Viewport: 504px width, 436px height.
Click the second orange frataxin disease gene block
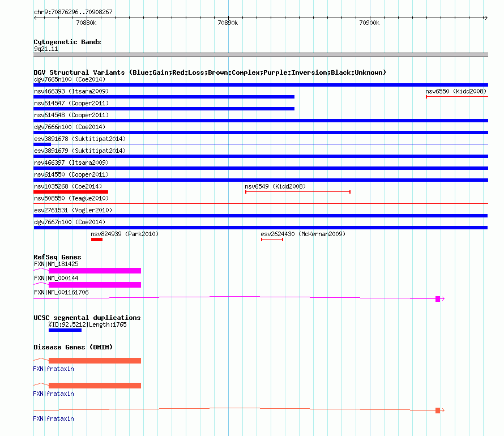[x=95, y=386]
